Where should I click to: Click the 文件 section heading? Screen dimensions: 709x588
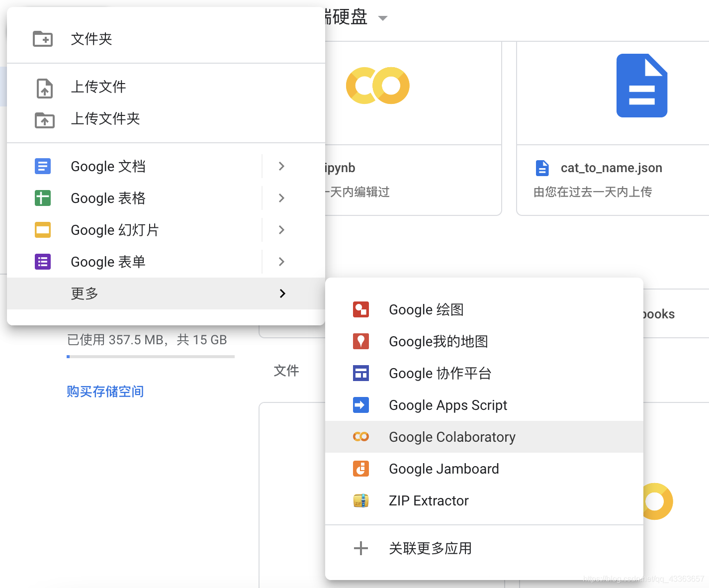pos(286,371)
